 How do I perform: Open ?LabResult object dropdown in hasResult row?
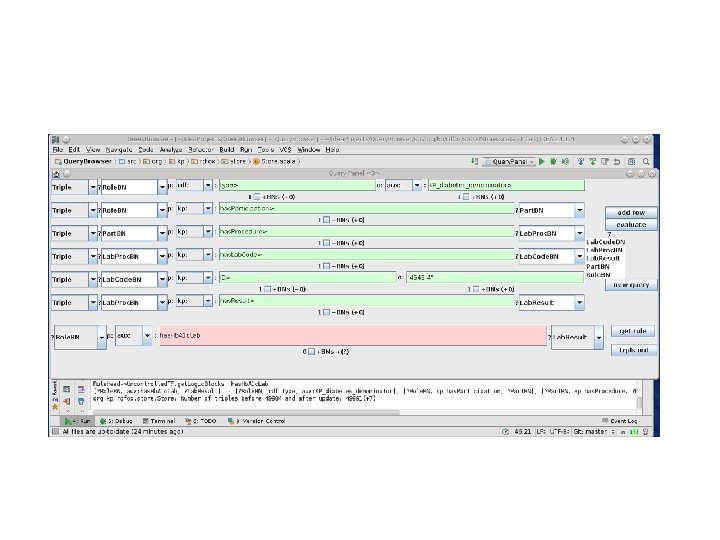(x=579, y=303)
